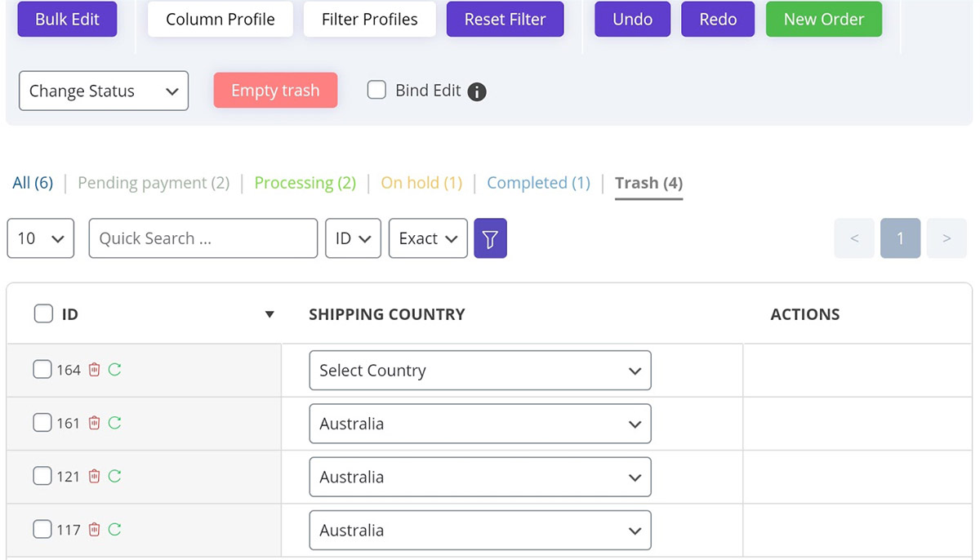The image size is (980, 560).
Task: Open shipping country dropdown for order 117
Action: (x=480, y=530)
